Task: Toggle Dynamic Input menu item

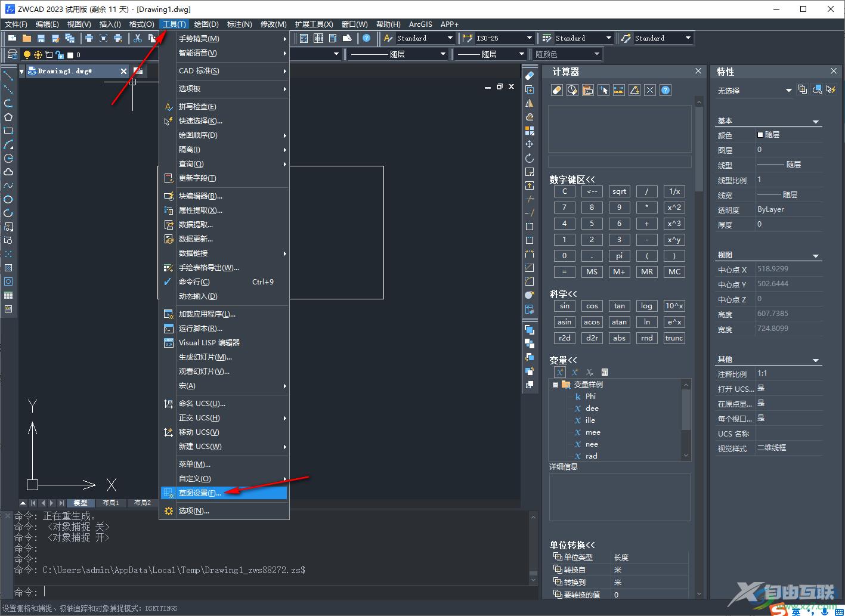Action: tap(224, 296)
